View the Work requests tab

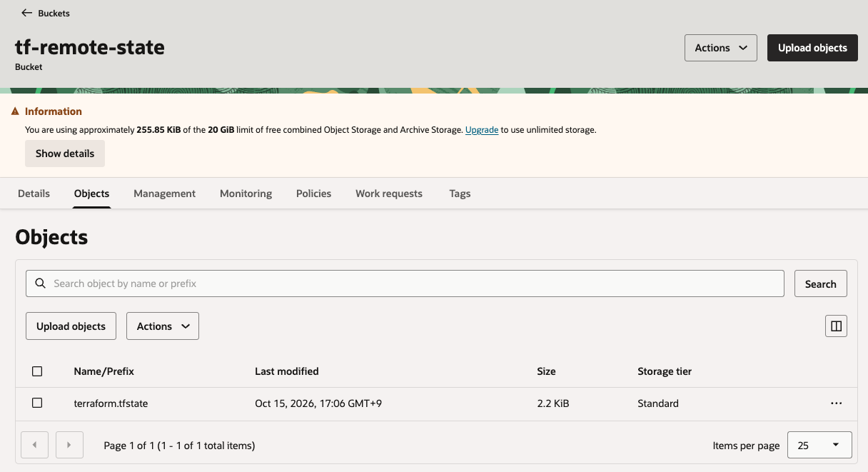[389, 194]
